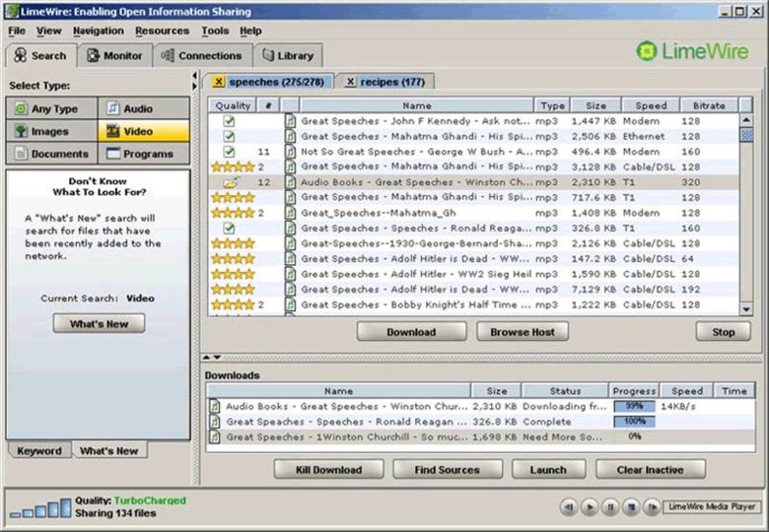The width and height of the screenshot is (769, 532).
Task: Stop playback in LimeWire Media Player
Action: click(x=632, y=507)
